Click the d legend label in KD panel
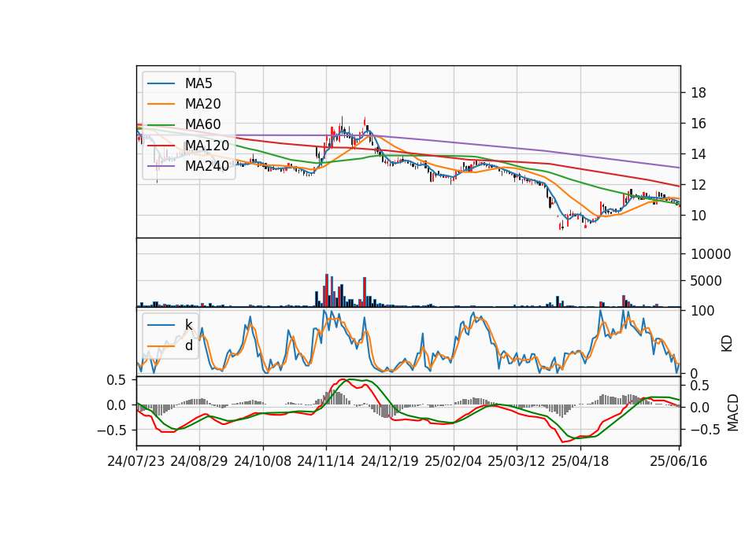The height and width of the screenshot is (543, 756). point(188,345)
